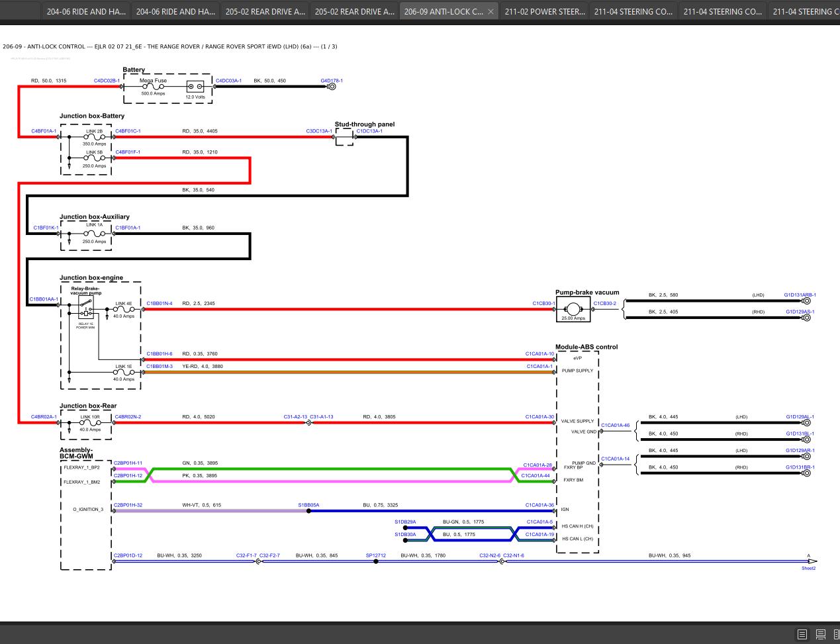This screenshot has height=644, width=840.
Task: Select the Pump-brake vacuum motor symbol
Action: tap(573, 308)
